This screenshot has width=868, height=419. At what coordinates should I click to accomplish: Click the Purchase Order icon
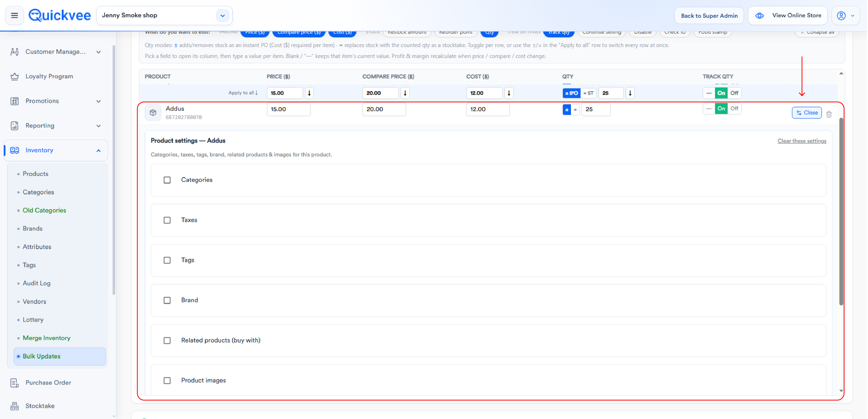[x=14, y=383]
